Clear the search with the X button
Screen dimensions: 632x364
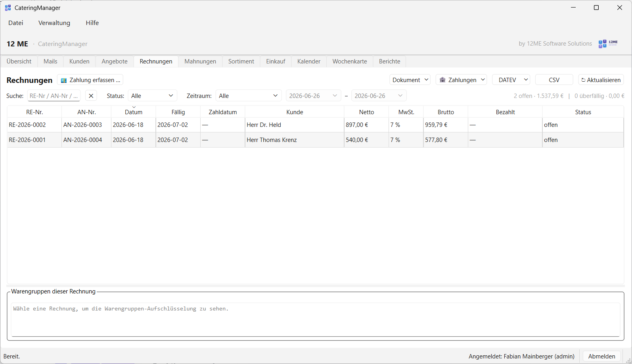(x=91, y=96)
